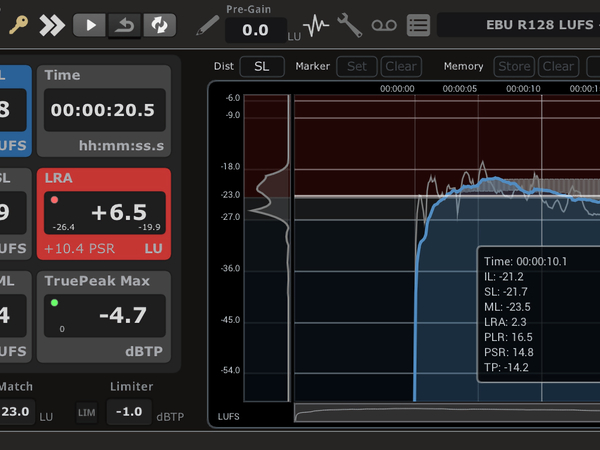600x450 pixels.
Task: Click the tape voicemail icon
Action: click(385, 25)
